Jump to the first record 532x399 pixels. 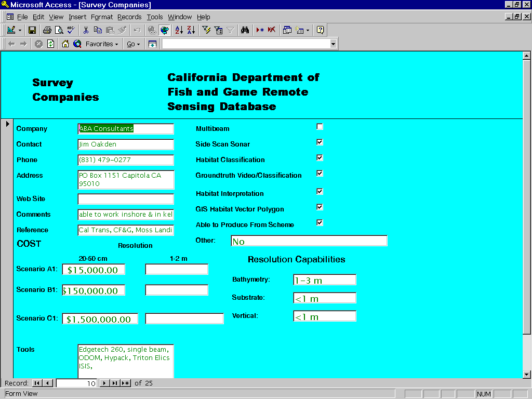[x=37, y=383]
